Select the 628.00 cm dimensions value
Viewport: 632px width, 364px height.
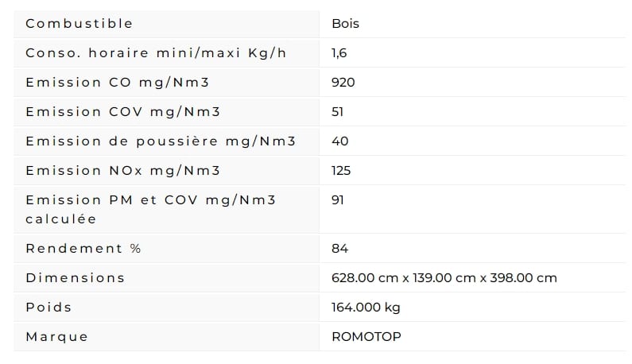(x=444, y=277)
